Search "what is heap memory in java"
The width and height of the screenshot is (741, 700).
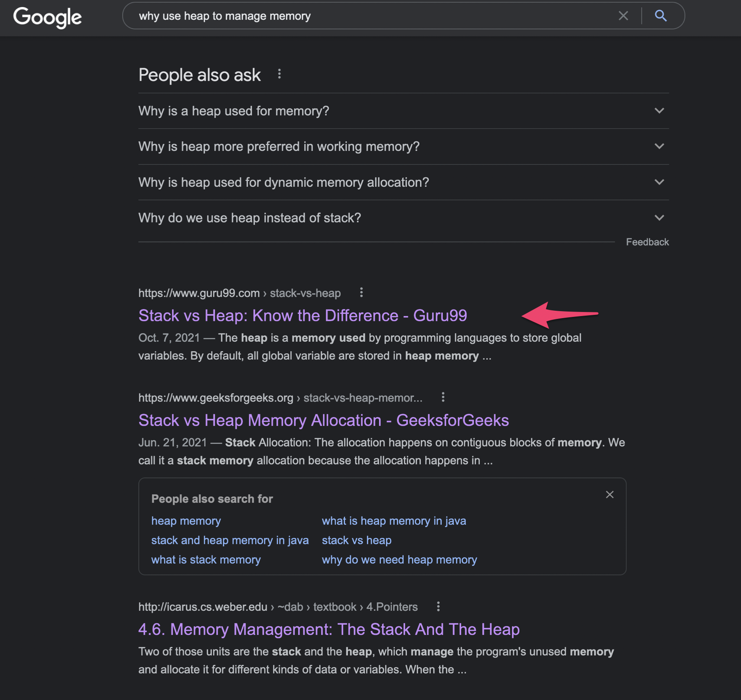394,521
